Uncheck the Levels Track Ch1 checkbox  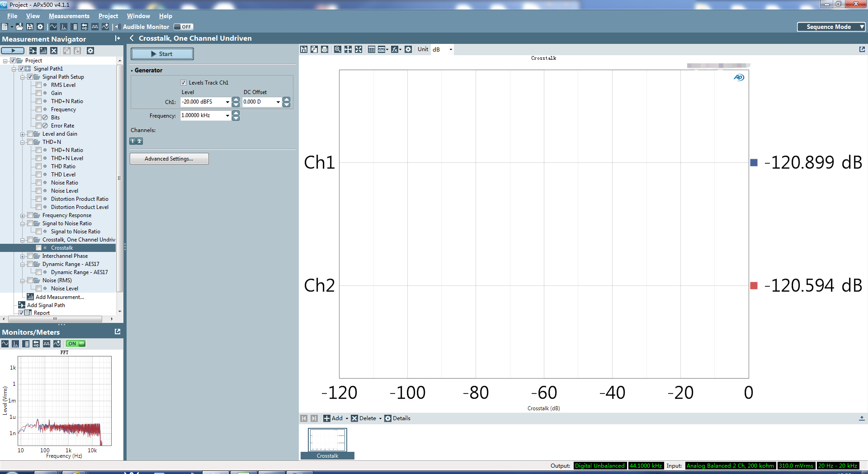pyautogui.click(x=184, y=82)
